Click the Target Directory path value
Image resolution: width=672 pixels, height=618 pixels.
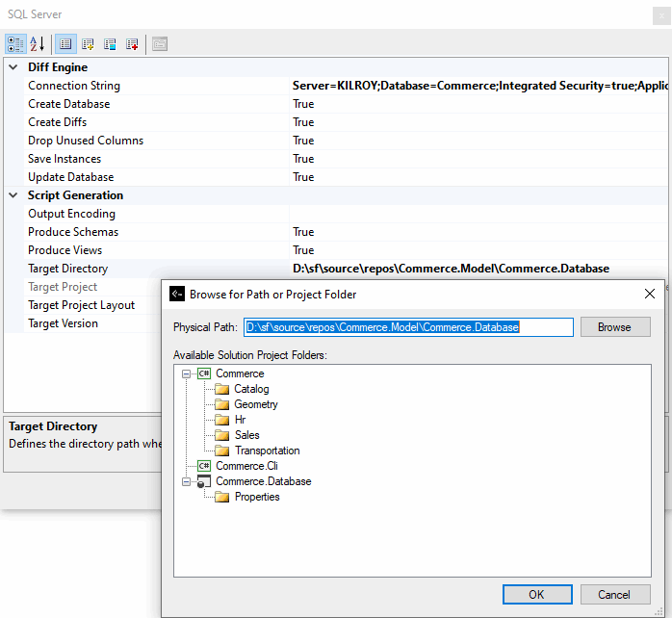(x=451, y=269)
